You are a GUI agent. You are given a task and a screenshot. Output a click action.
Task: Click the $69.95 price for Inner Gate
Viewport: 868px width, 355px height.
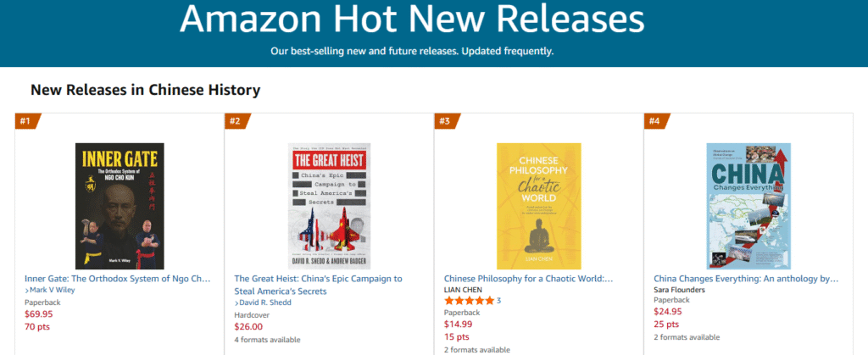[38, 313]
